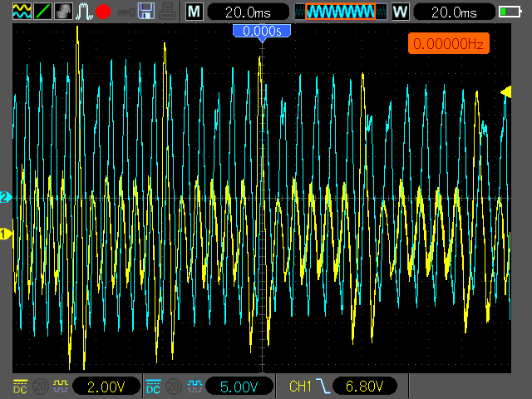Click the cyan CH2 probe waveform icon
The image size is (532, 399).
[195, 386]
